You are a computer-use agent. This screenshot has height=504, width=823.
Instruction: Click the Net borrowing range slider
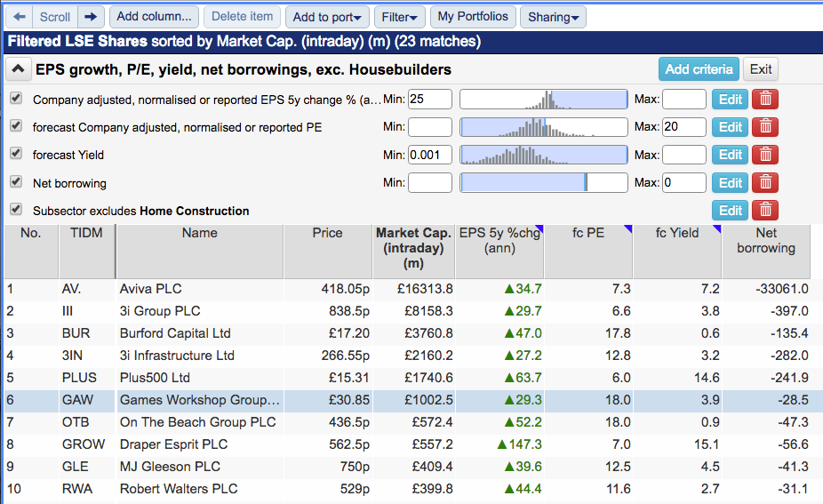544,183
